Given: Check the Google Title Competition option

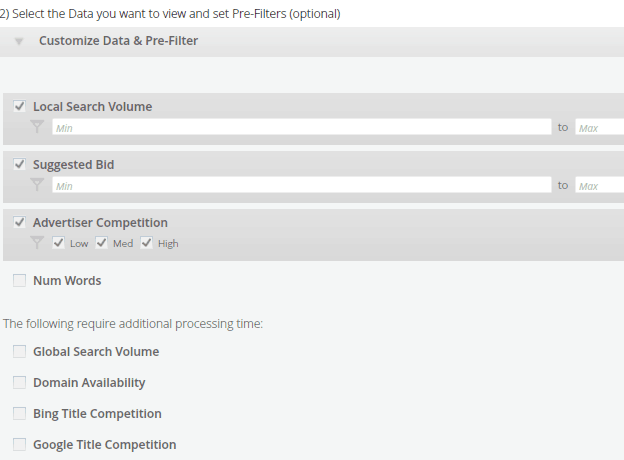Looking at the screenshot, I should point(20,444).
